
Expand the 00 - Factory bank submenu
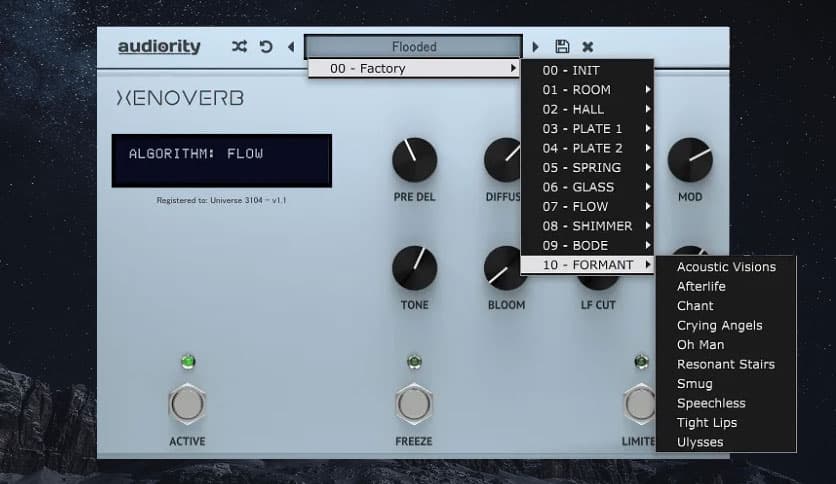click(x=413, y=68)
